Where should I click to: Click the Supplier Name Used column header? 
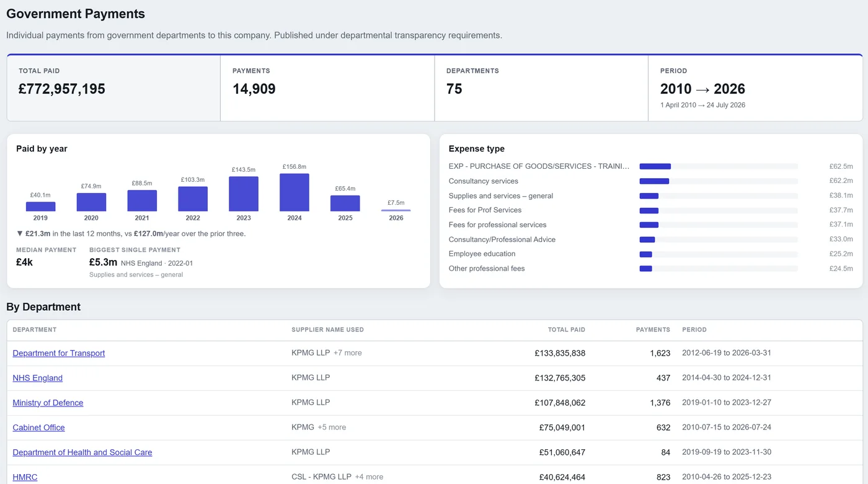click(x=327, y=329)
